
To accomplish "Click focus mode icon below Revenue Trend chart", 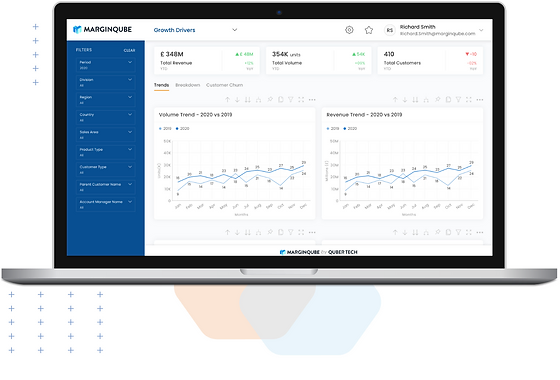I will coord(469,232).
